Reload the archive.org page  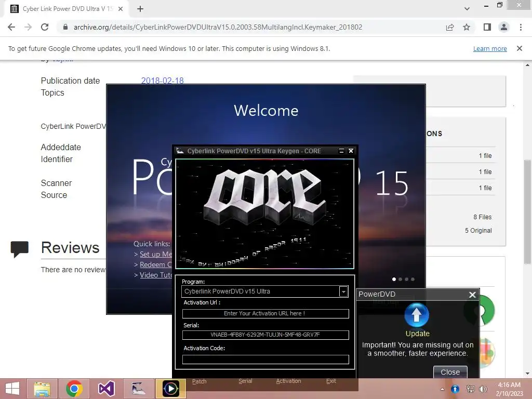tap(45, 27)
